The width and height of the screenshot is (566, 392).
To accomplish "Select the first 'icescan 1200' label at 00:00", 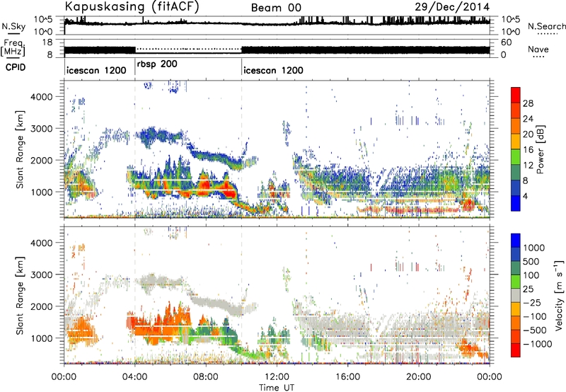I will [96, 70].
